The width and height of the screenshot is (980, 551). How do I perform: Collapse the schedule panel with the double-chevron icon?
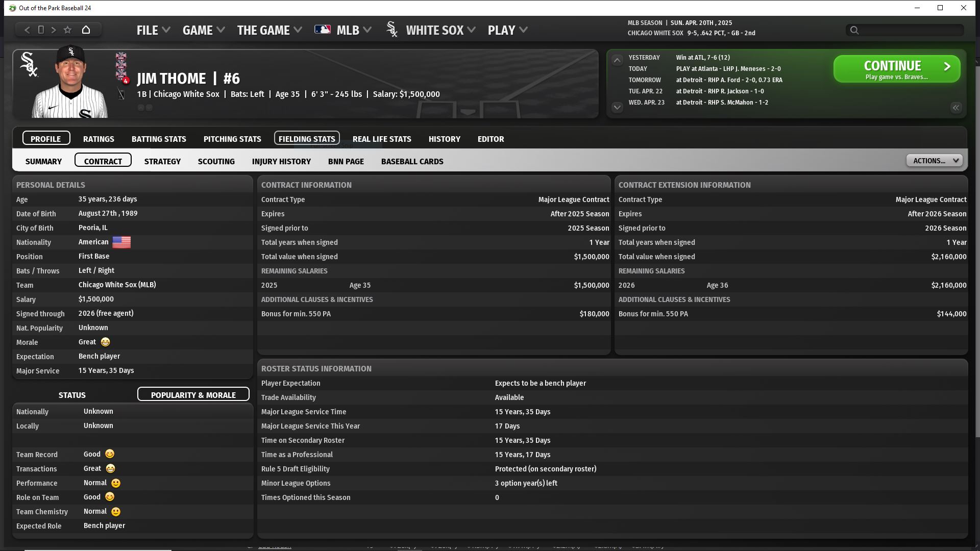coord(955,108)
